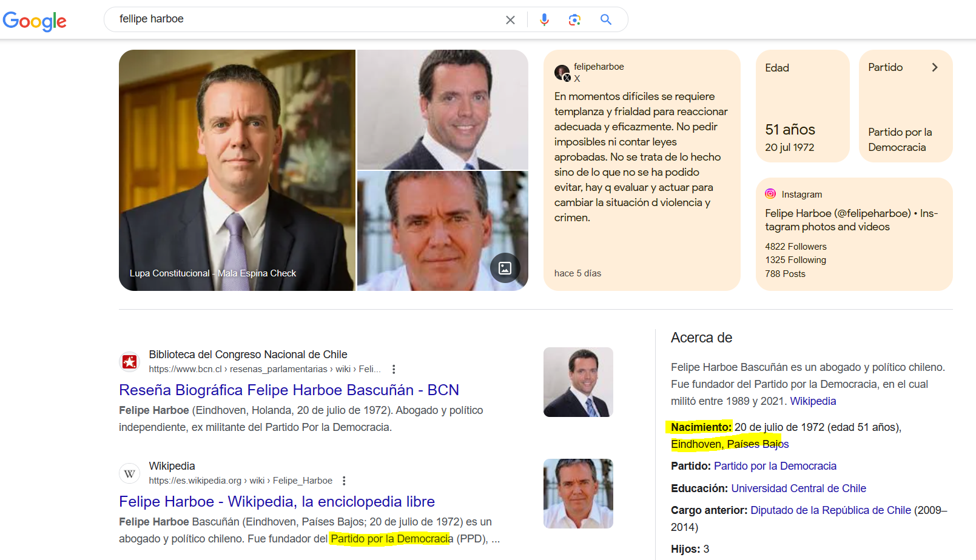This screenshot has width=976, height=560.
Task: Open 'Diputado de la República de Chile' link
Action: [x=830, y=510]
